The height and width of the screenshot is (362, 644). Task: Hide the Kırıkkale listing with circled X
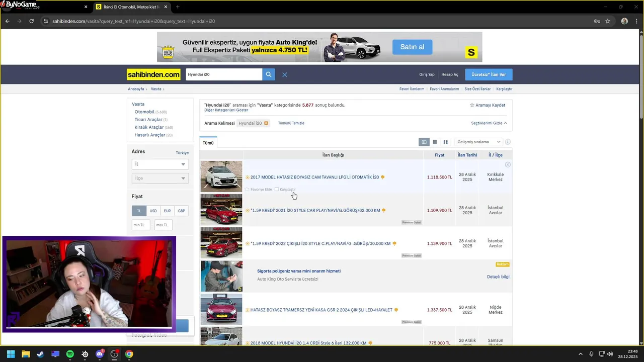(508, 164)
